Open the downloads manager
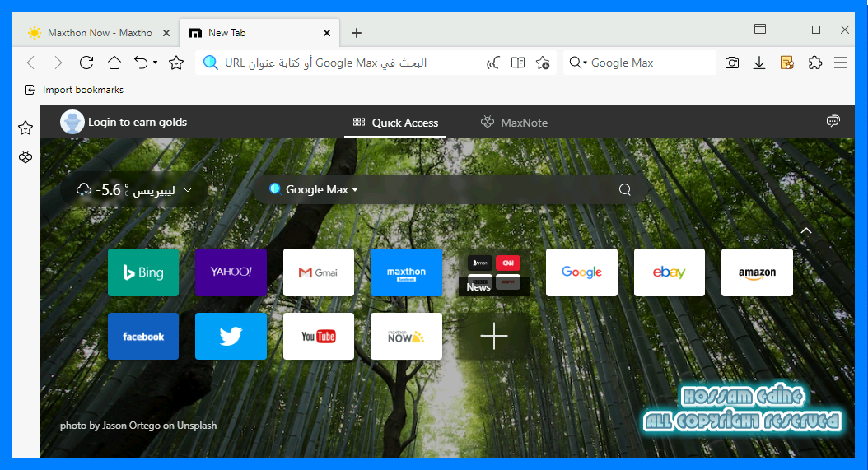The height and width of the screenshot is (470, 868). (759, 63)
